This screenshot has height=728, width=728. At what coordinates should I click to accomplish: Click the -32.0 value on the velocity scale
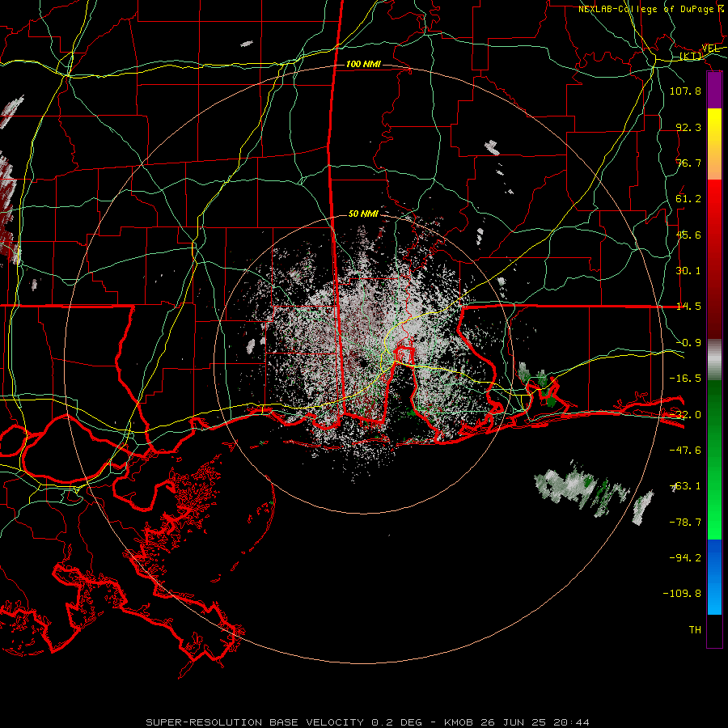[685, 415]
